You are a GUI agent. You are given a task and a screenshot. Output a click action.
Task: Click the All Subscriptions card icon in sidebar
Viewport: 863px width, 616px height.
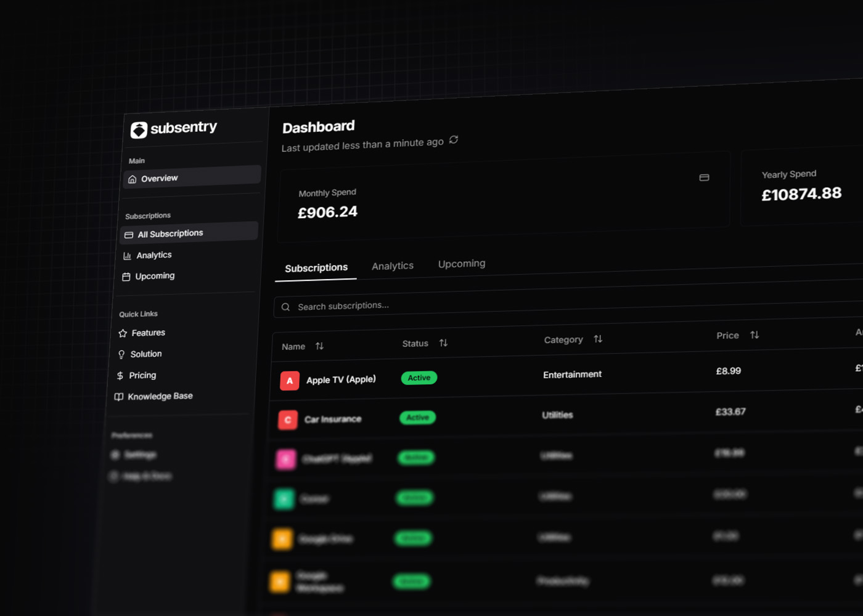(128, 234)
